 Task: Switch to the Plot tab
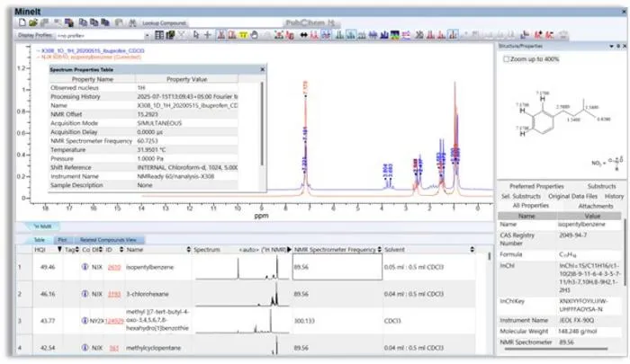click(x=62, y=240)
